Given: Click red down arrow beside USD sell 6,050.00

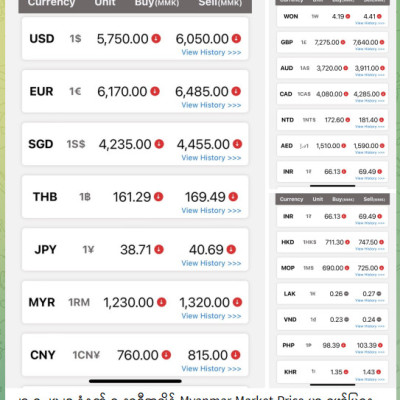Looking at the screenshot, I should [x=236, y=39].
